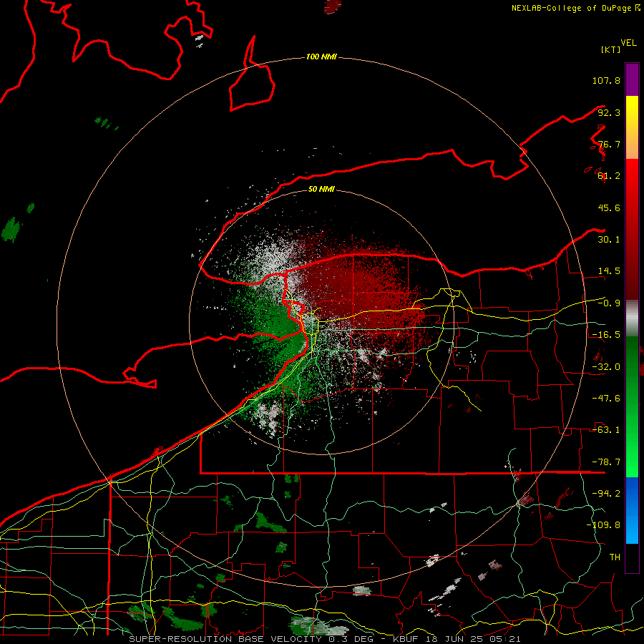
Task: Click the 30.1 velocity scale value
Action: click(609, 240)
